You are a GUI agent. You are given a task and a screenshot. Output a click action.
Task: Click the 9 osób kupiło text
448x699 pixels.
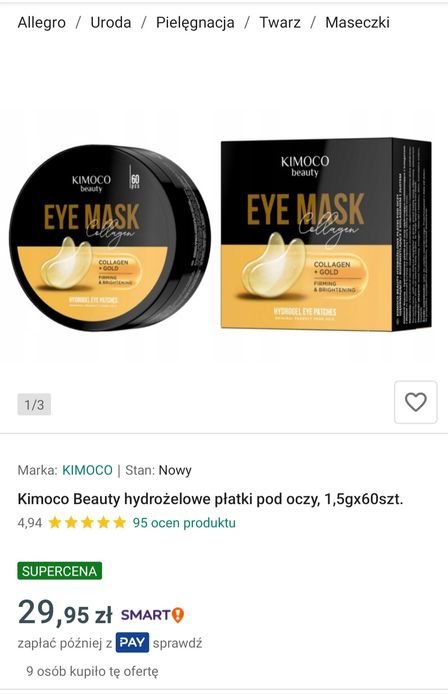coord(92,671)
